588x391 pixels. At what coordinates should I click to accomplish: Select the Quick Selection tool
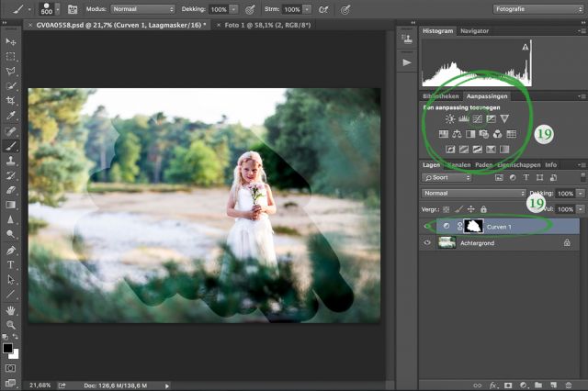[x=10, y=85]
